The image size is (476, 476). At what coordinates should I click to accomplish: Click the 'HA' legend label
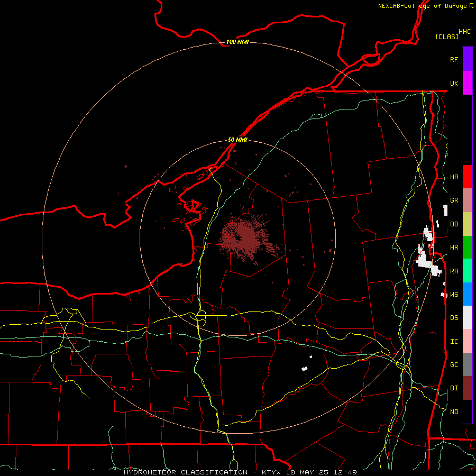point(454,177)
